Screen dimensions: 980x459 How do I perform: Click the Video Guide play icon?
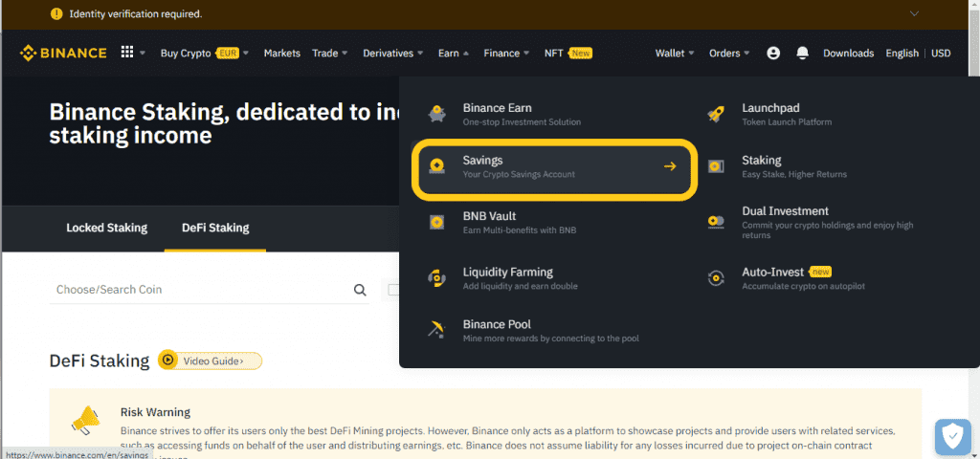point(167,361)
